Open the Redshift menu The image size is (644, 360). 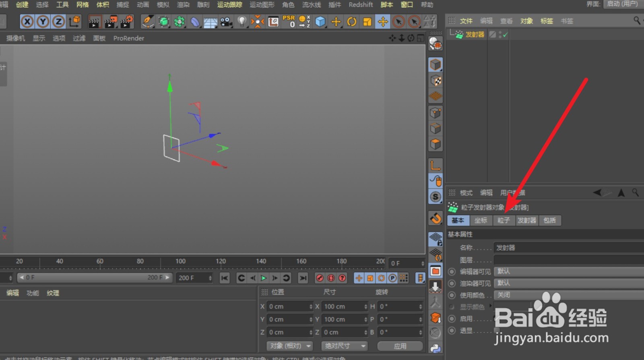[x=361, y=4]
